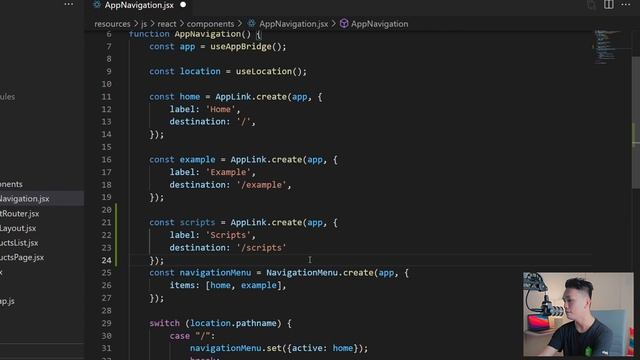Click the 'case' keyword on line 30
This screenshot has width=640, height=360.
click(x=180, y=336)
